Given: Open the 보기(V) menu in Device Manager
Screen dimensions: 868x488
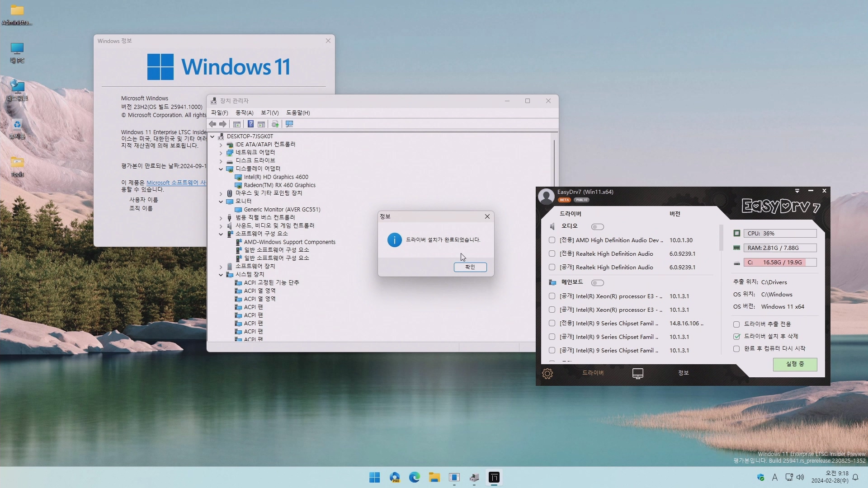Looking at the screenshot, I should click(269, 113).
